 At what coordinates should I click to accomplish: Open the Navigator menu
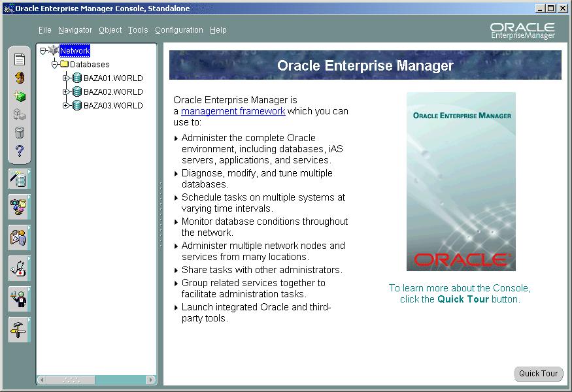click(75, 30)
